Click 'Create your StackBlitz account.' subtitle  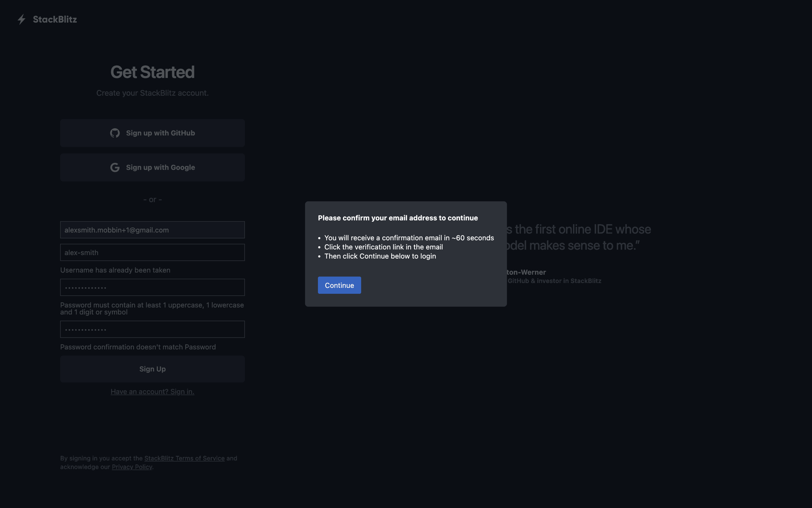[152, 93]
